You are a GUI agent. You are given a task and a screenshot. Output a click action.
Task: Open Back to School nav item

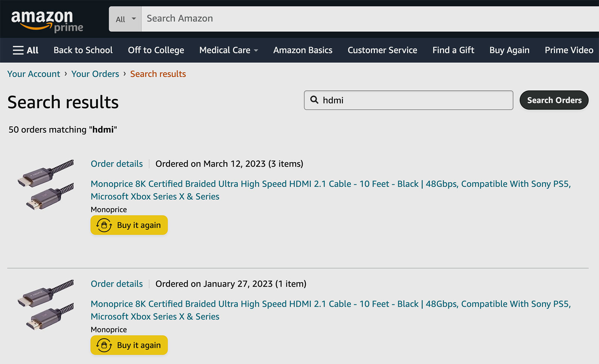[x=83, y=50]
